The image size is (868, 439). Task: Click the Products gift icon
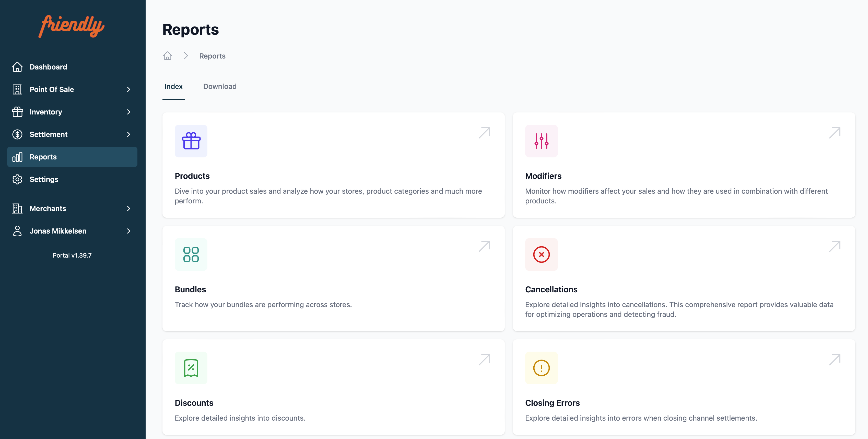pyautogui.click(x=191, y=141)
